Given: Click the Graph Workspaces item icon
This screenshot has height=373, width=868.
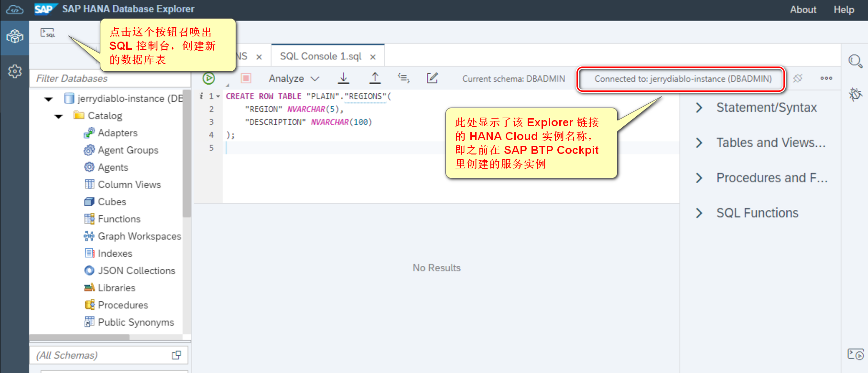Looking at the screenshot, I should click(x=89, y=236).
